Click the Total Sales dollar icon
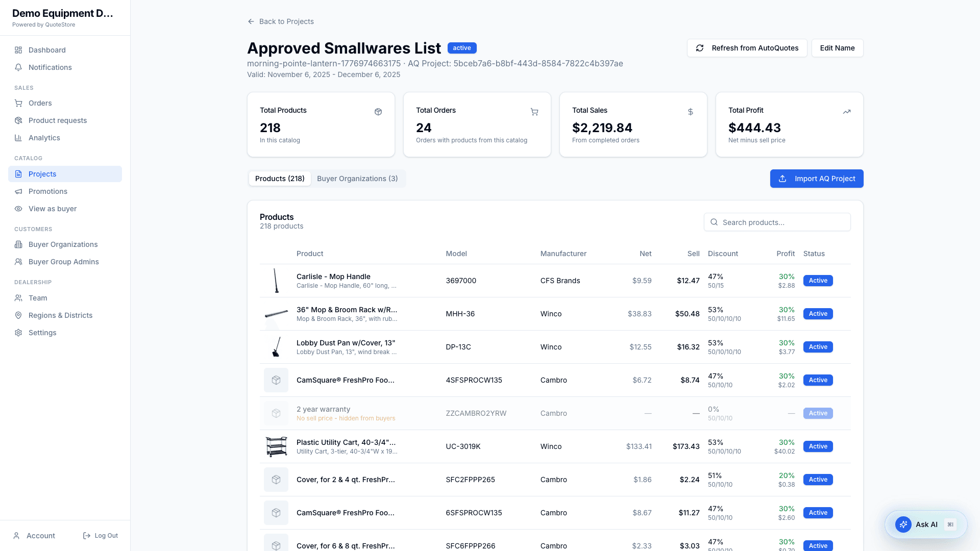980x551 pixels. [x=691, y=112]
